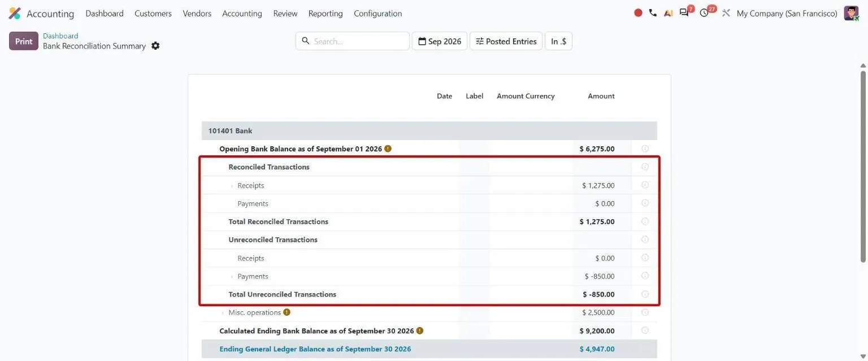Open the Vendors menu

197,14
